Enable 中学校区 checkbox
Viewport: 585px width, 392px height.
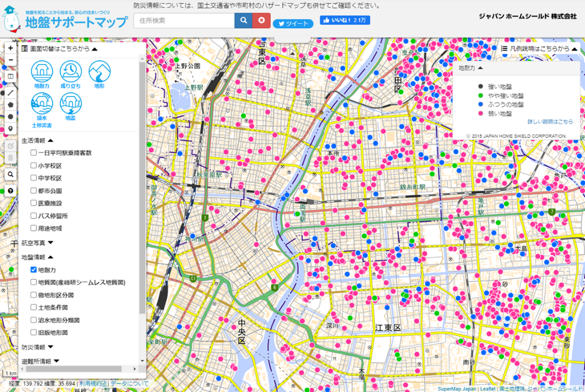(33, 178)
